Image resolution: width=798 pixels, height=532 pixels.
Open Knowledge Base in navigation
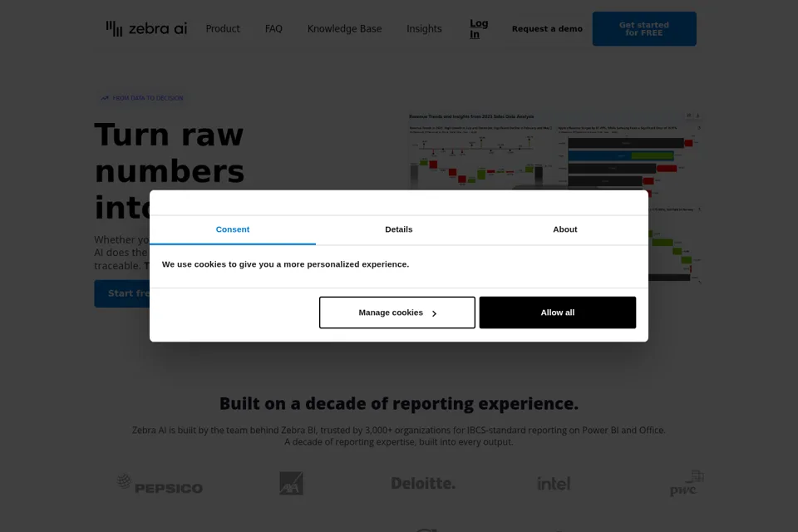click(344, 29)
